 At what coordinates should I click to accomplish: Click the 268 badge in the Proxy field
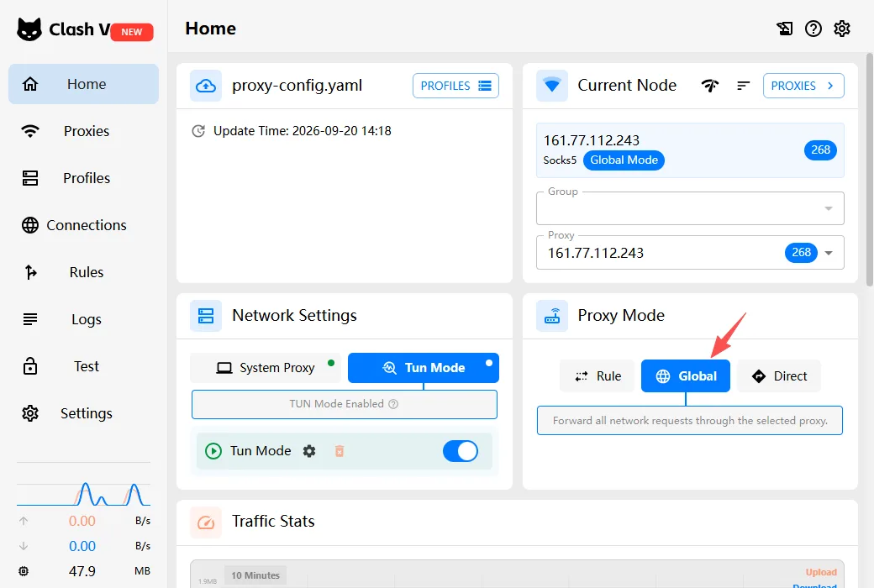point(801,253)
